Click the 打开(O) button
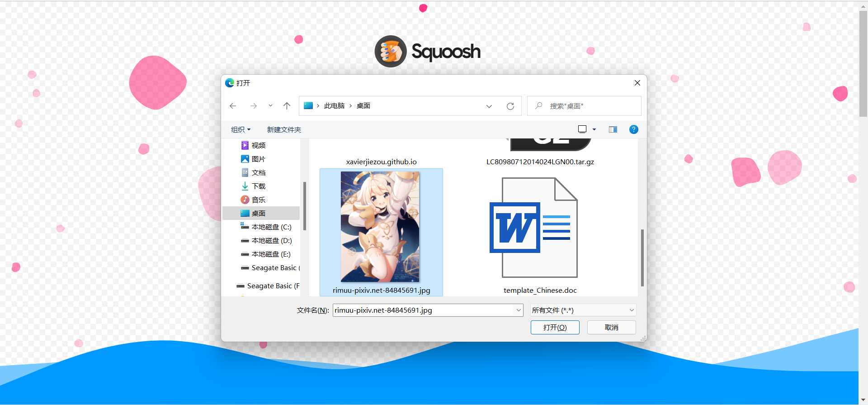 coord(555,328)
